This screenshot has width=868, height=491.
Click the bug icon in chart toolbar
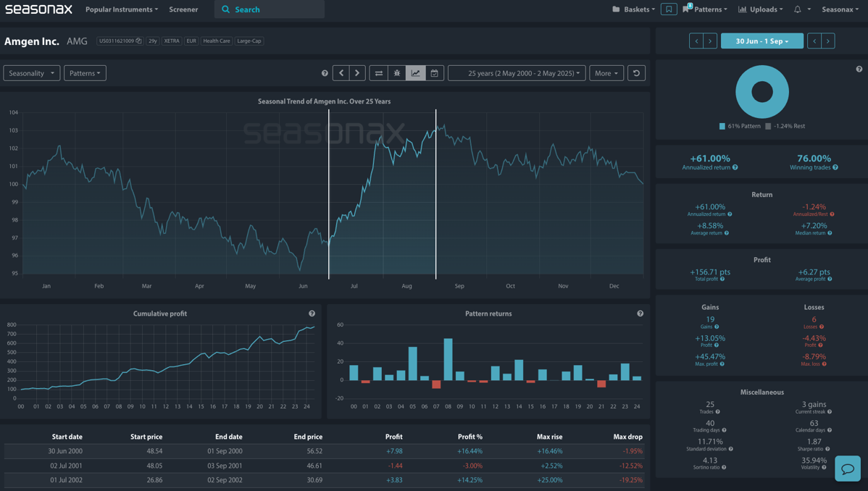397,73
